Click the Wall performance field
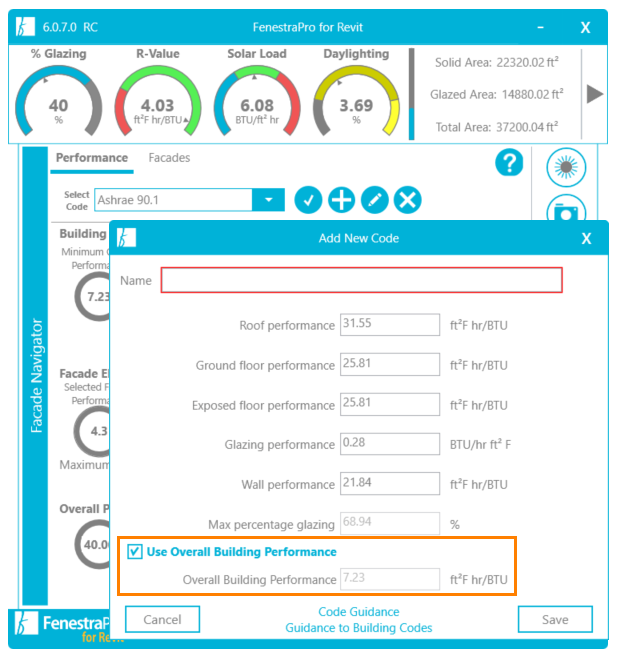Screen dimensions: 620x663 (x=390, y=484)
